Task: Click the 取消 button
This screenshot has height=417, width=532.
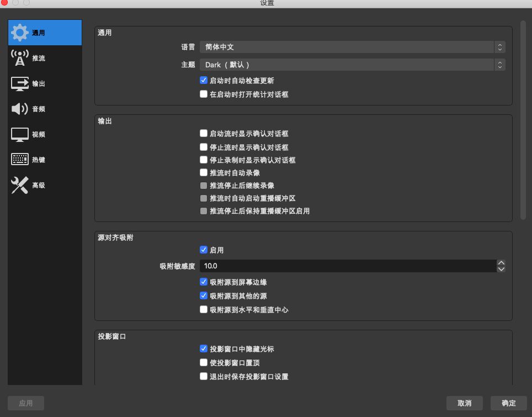Action: tap(465, 403)
